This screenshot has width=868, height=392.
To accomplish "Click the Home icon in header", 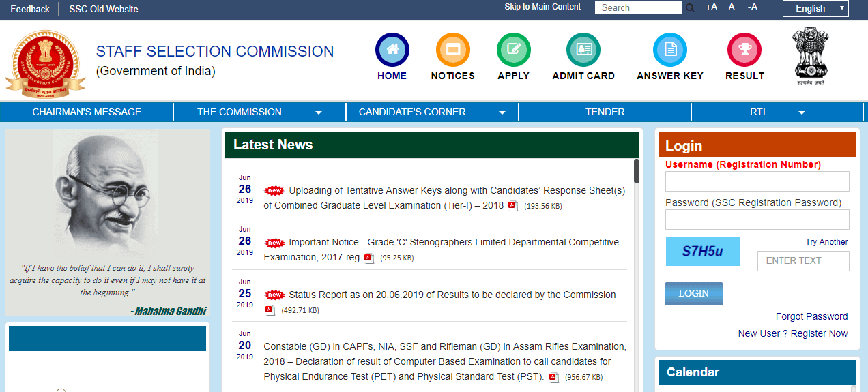I will [392, 50].
